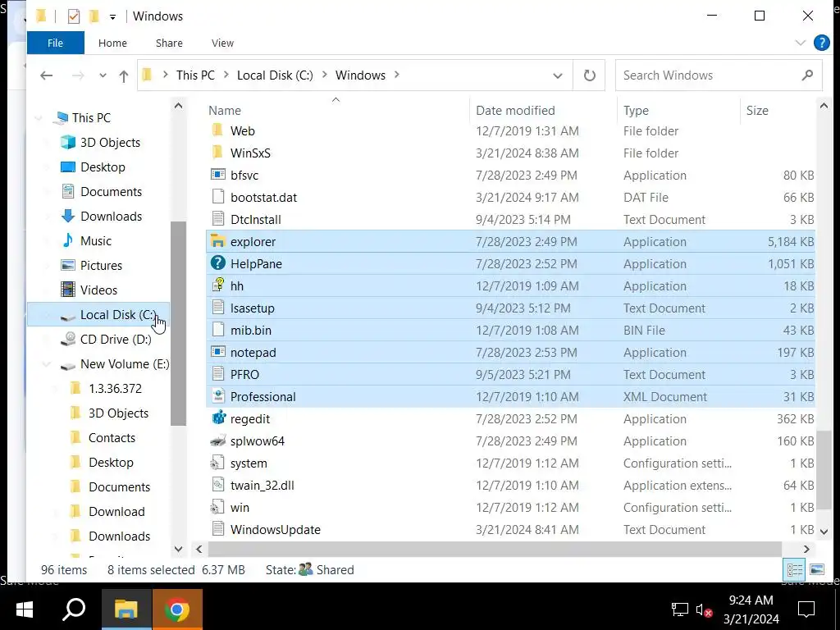Switch to Large icons view layout
The image size is (840, 630).
[817, 569]
